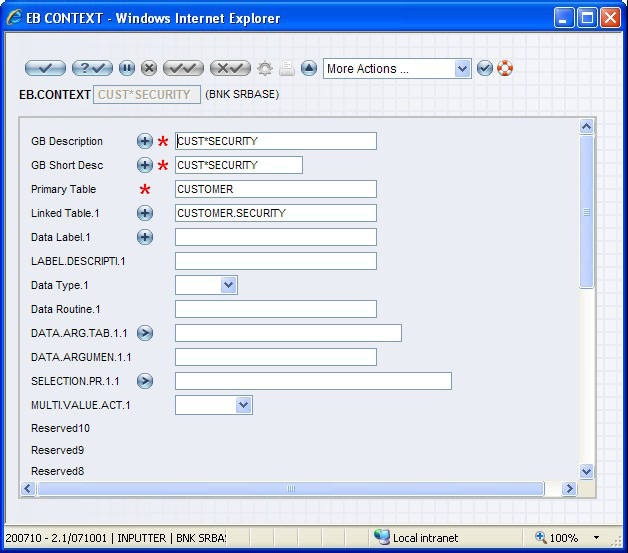Open the lifebuoy help icon

[505, 68]
